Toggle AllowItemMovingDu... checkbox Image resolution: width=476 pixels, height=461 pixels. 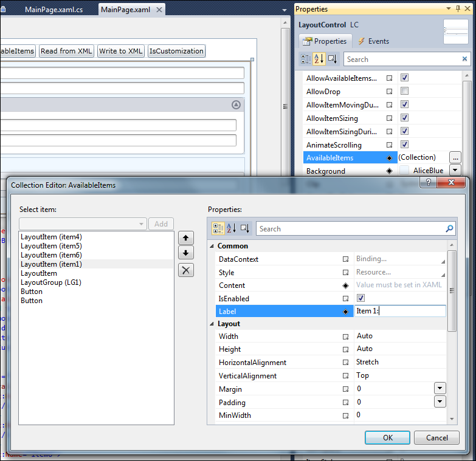pyautogui.click(x=404, y=104)
